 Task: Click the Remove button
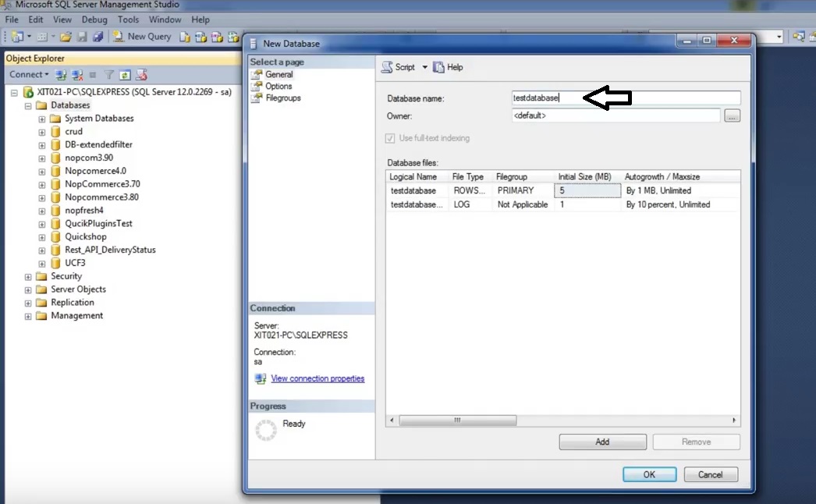tap(697, 442)
